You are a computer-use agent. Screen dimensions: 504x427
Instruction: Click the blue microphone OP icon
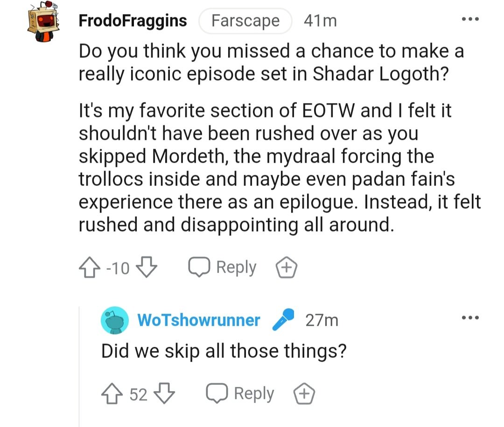pyautogui.click(x=283, y=319)
